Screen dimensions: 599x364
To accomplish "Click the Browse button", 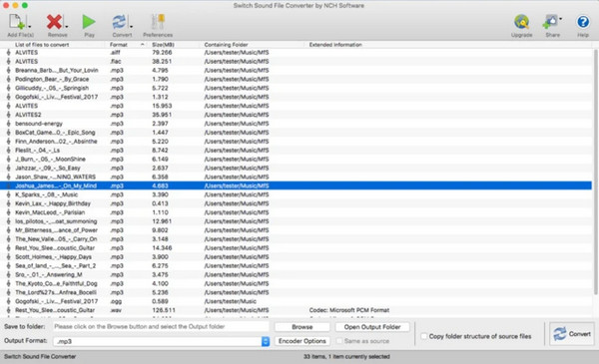I will click(302, 327).
